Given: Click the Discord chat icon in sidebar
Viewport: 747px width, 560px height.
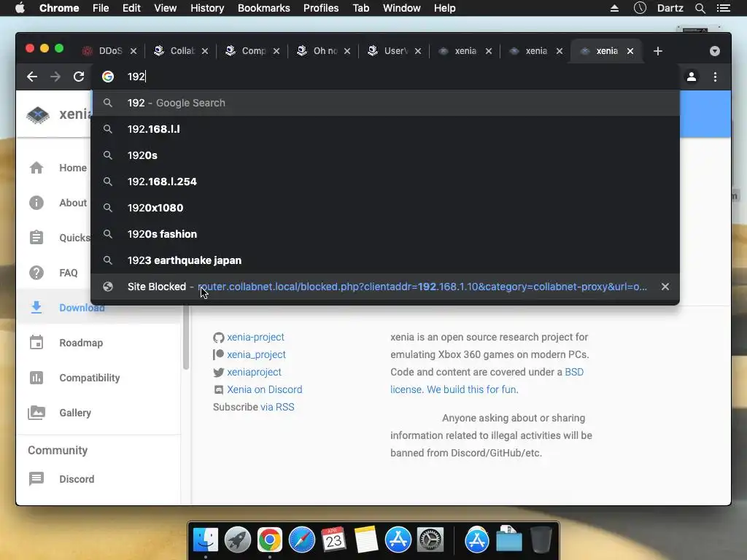Looking at the screenshot, I should (36, 478).
